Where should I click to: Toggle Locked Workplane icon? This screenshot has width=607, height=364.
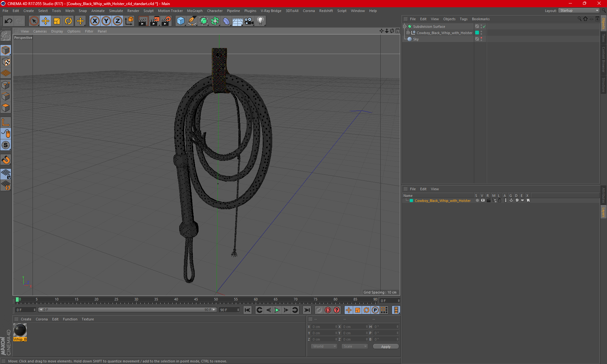pyautogui.click(x=6, y=174)
